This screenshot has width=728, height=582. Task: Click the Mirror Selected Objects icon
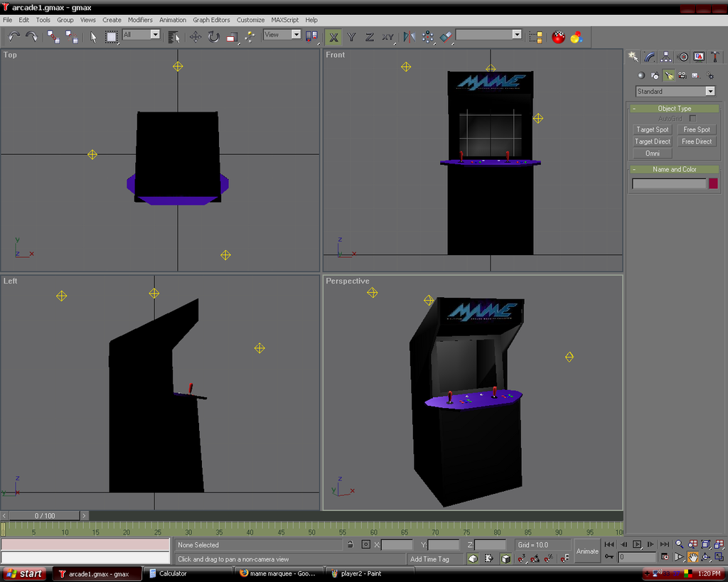click(x=409, y=37)
